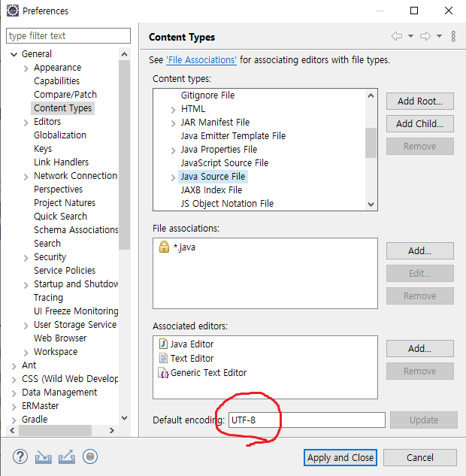
Task: Select the Text Editor icon entry
Action: pyautogui.click(x=163, y=358)
